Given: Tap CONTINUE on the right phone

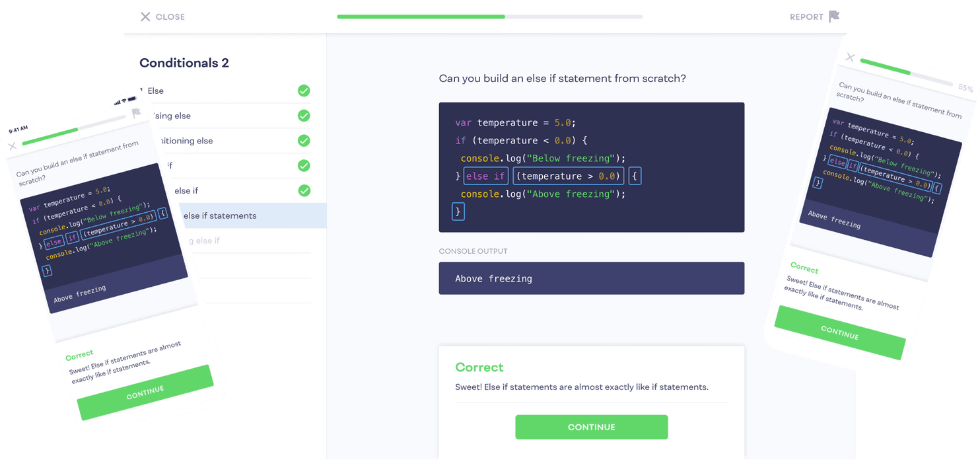Looking at the screenshot, I should pos(839,332).
